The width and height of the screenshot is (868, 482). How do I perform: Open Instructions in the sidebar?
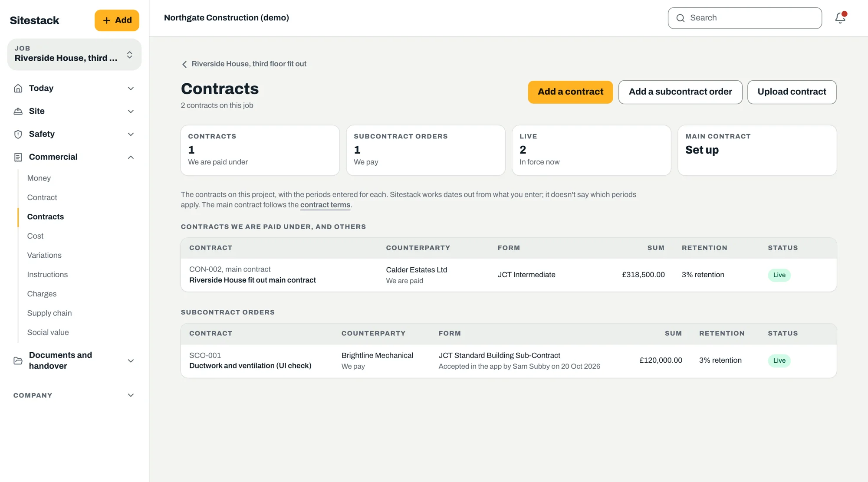pyautogui.click(x=47, y=275)
